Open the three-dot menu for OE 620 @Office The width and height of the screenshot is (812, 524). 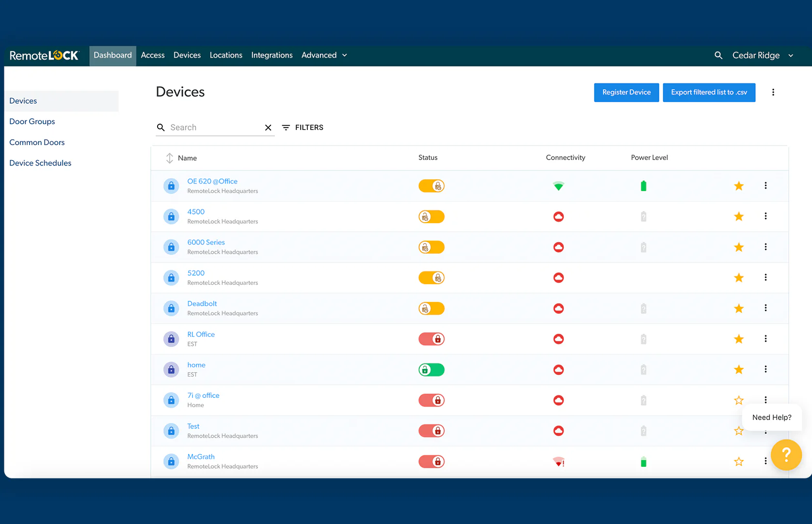pos(765,185)
